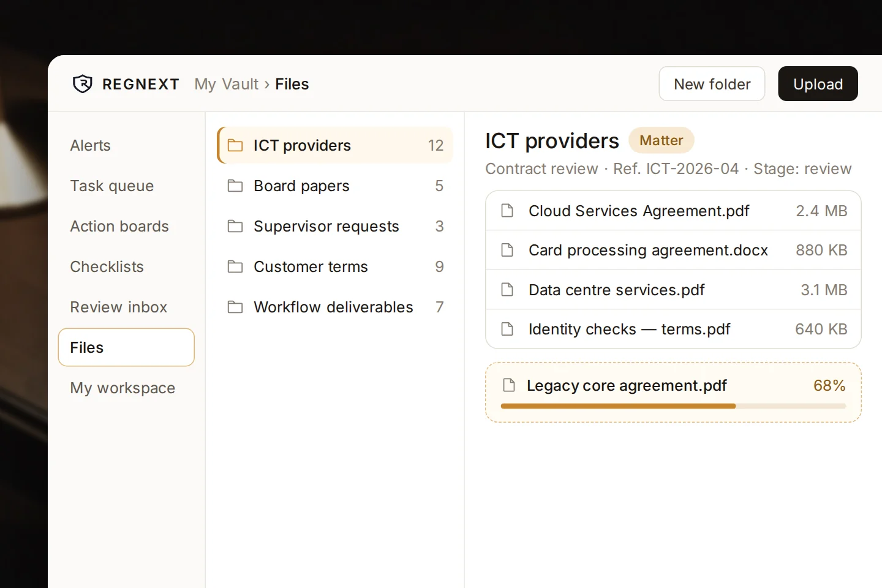The image size is (882, 588).
Task: Open Data centre services.pdf
Action: [673, 289]
